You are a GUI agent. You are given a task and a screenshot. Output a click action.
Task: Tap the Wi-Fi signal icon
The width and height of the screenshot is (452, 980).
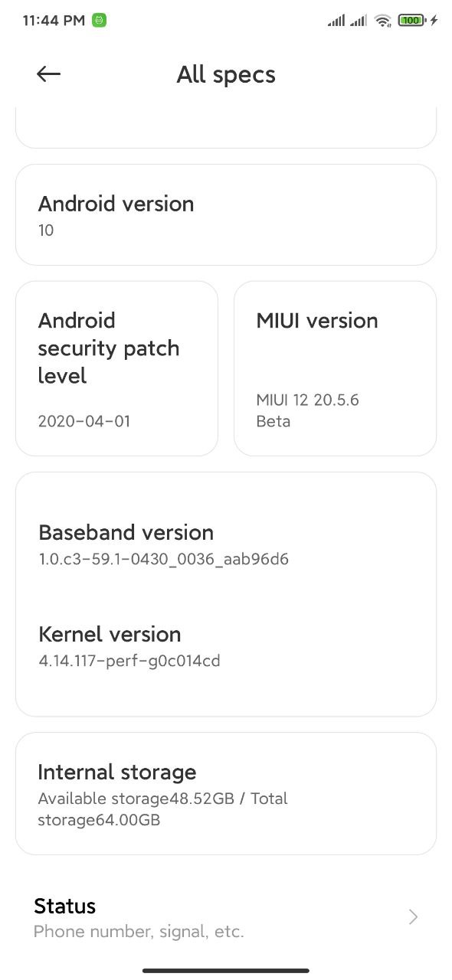point(383,21)
